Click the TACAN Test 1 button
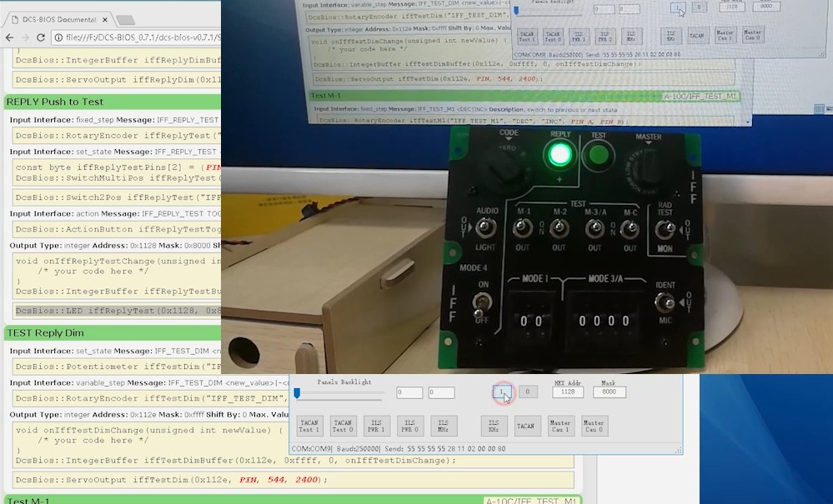833x504 pixels. 309,426
